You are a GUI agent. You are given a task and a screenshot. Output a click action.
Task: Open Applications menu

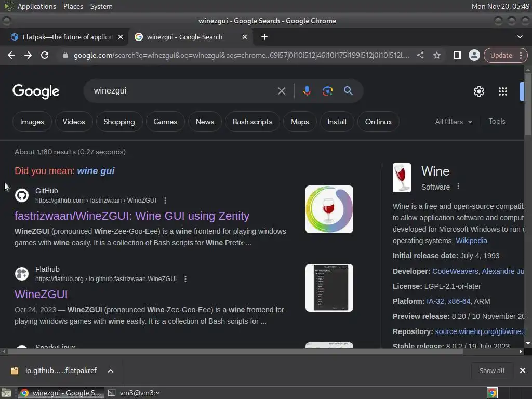37,6
